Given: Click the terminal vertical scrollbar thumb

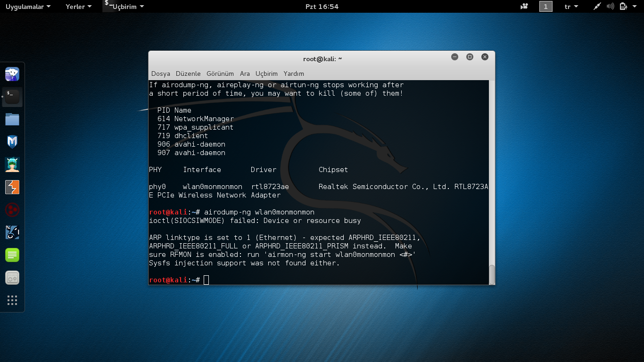Looking at the screenshot, I should (x=492, y=274).
